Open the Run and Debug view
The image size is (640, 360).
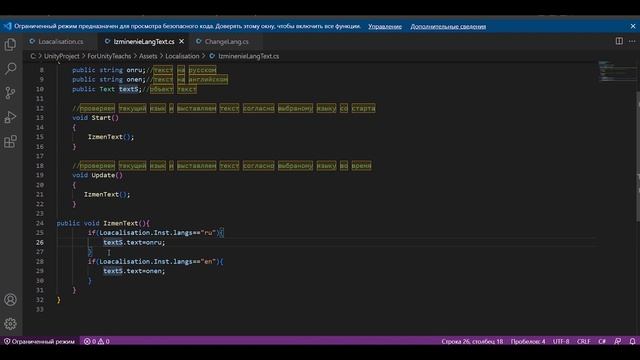[10, 117]
